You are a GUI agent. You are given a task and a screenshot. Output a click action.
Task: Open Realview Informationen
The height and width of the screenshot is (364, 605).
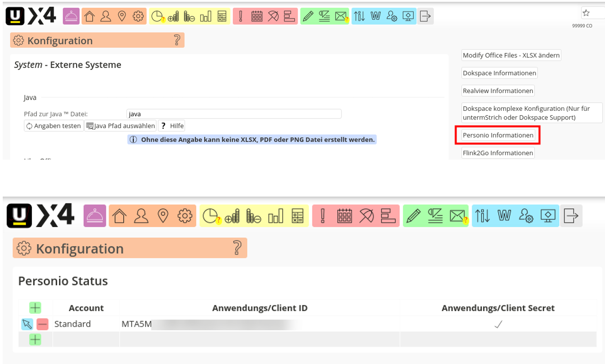pos(498,91)
